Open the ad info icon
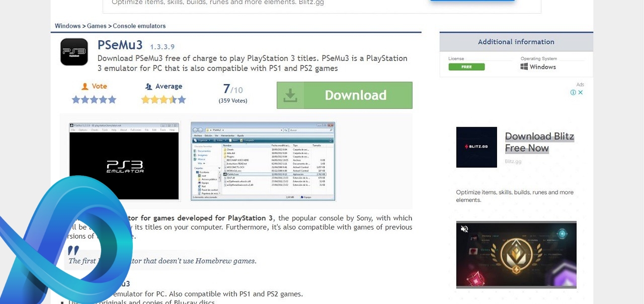Viewport: 644px width, 304px height. (x=573, y=93)
